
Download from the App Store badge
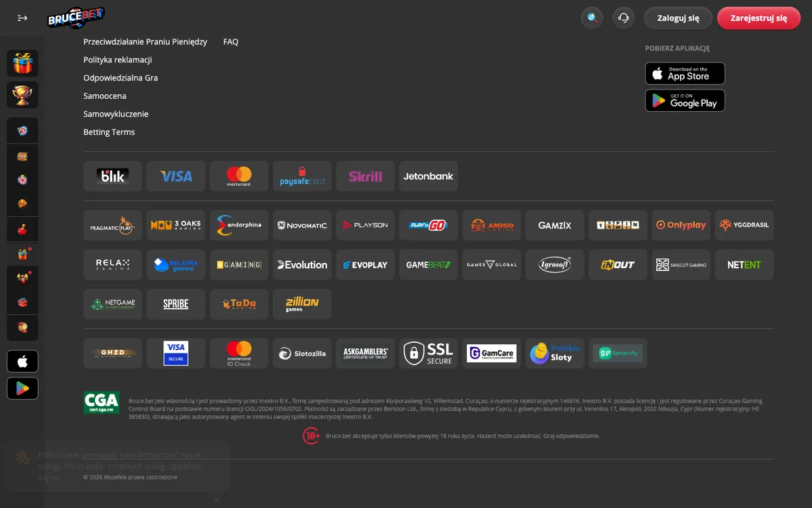point(685,73)
